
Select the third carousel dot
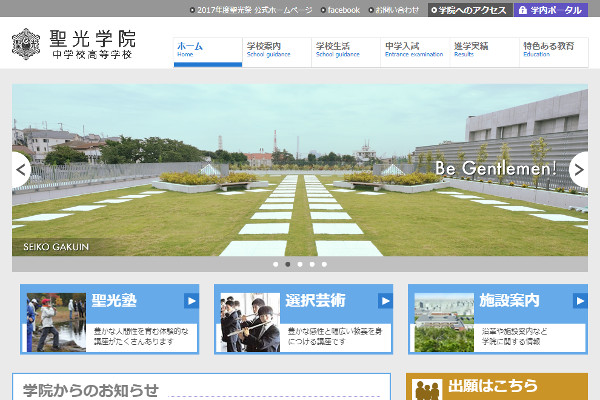[300, 264]
